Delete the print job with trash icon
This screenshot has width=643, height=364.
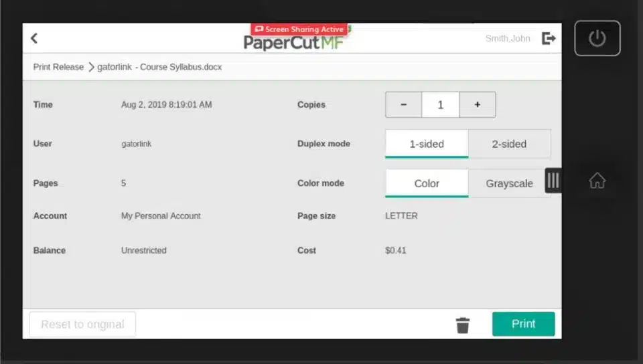pyautogui.click(x=462, y=325)
